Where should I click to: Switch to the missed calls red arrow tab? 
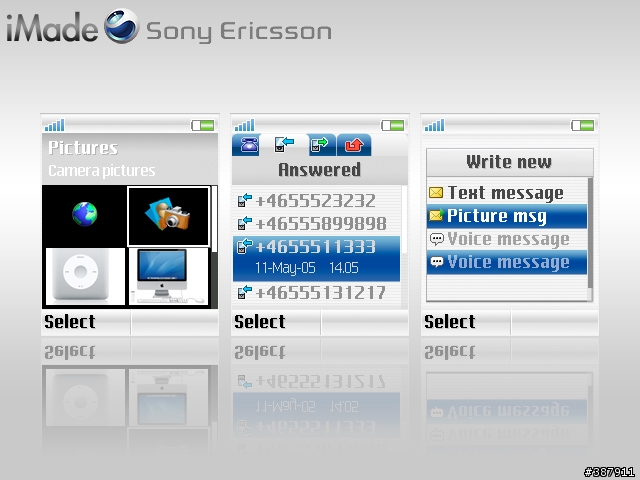click(354, 145)
